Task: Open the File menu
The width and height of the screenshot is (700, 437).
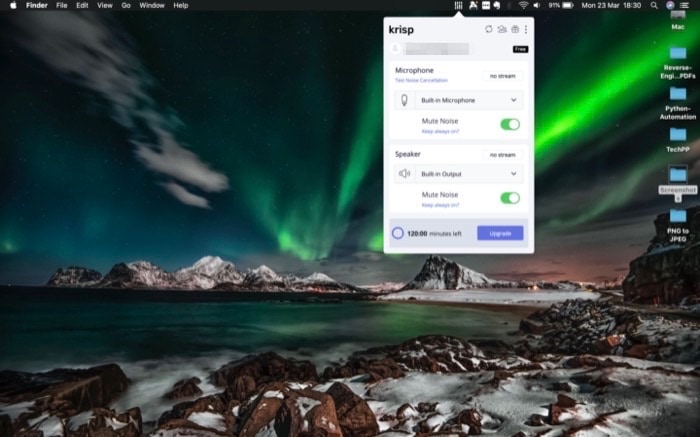Action: click(62, 5)
